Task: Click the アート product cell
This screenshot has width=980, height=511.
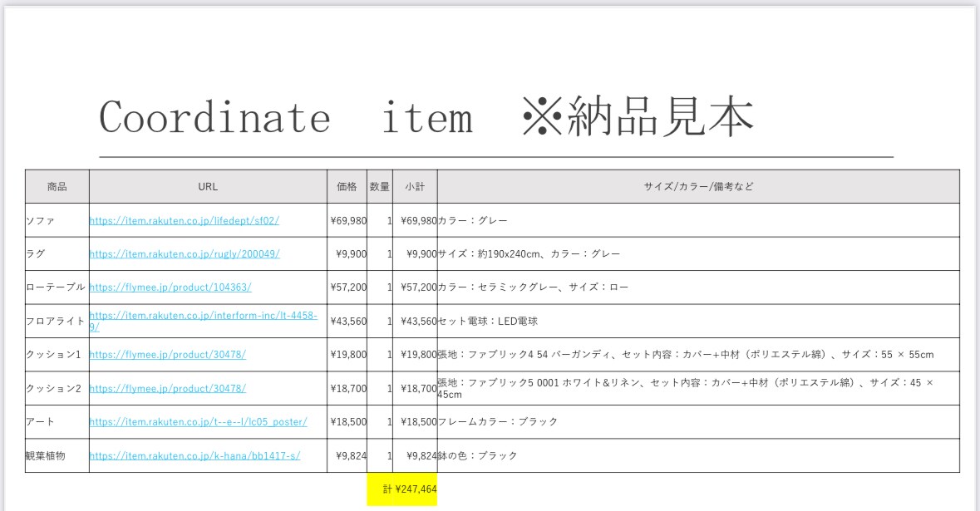Action: tap(57, 421)
